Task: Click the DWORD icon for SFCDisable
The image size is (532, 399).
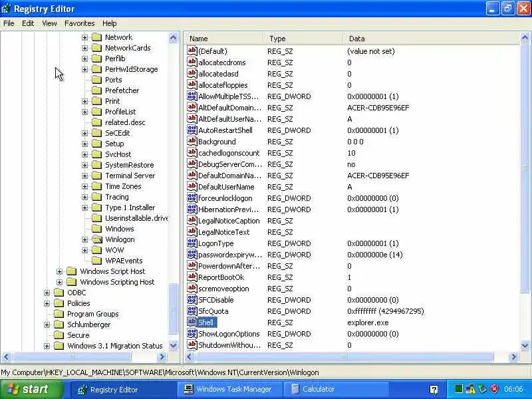Action: 192,300
